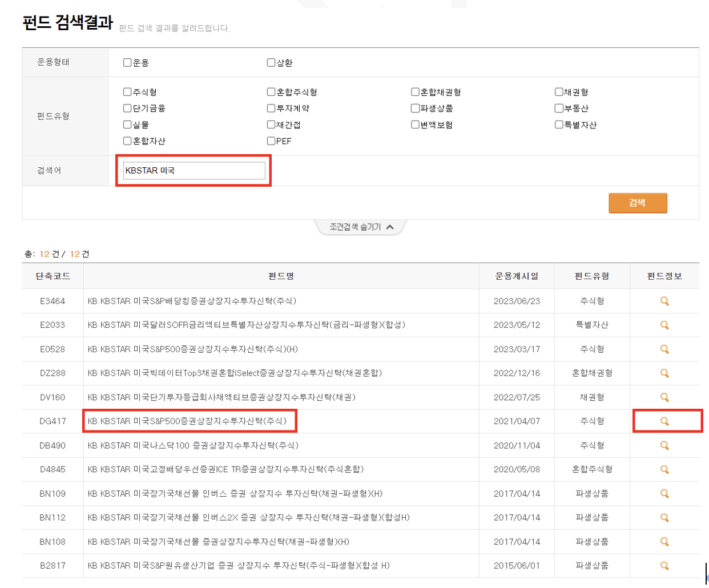
Task: Tick the 투자계약 checkbox
Action: pyautogui.click(x=271, y=108)
